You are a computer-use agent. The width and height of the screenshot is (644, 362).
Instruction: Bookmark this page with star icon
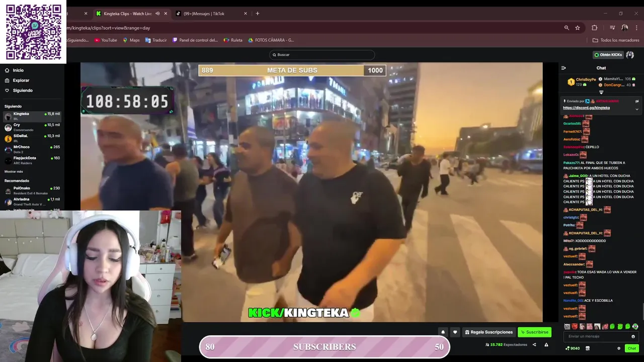578,28
